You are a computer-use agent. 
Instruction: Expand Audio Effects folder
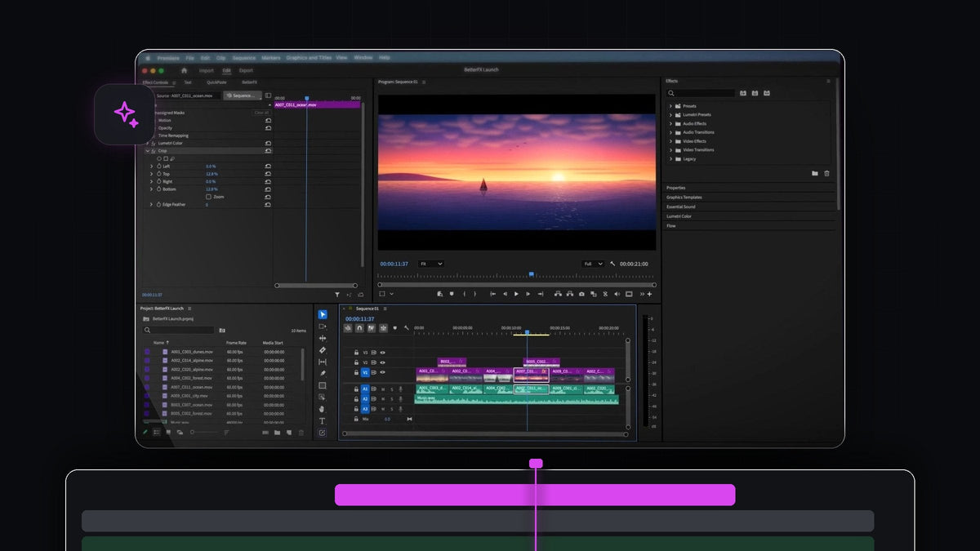point(670,124)
